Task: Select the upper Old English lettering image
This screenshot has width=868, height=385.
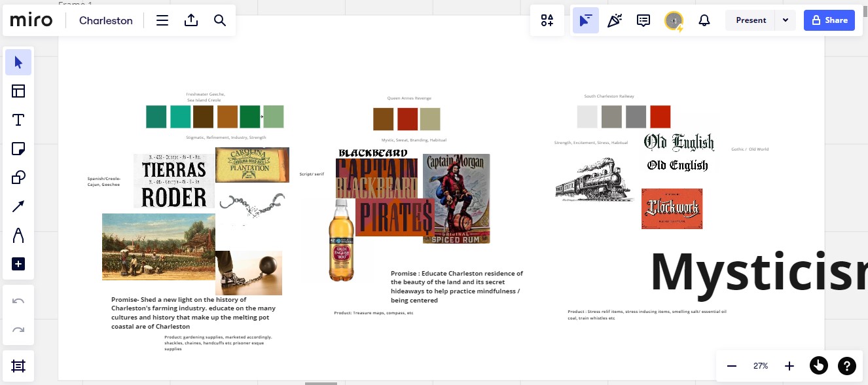Action: click(679, 142)
